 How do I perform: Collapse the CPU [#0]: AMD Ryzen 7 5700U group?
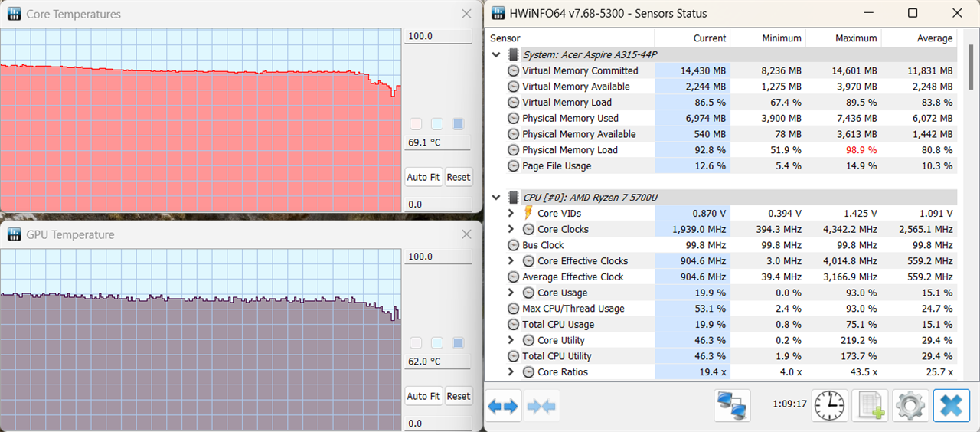[x=495, y=197]
